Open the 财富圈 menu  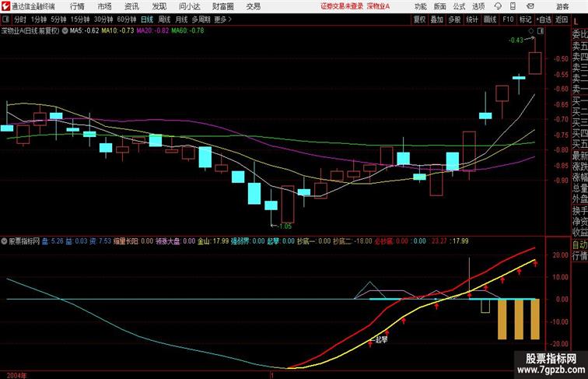point(222,6)
